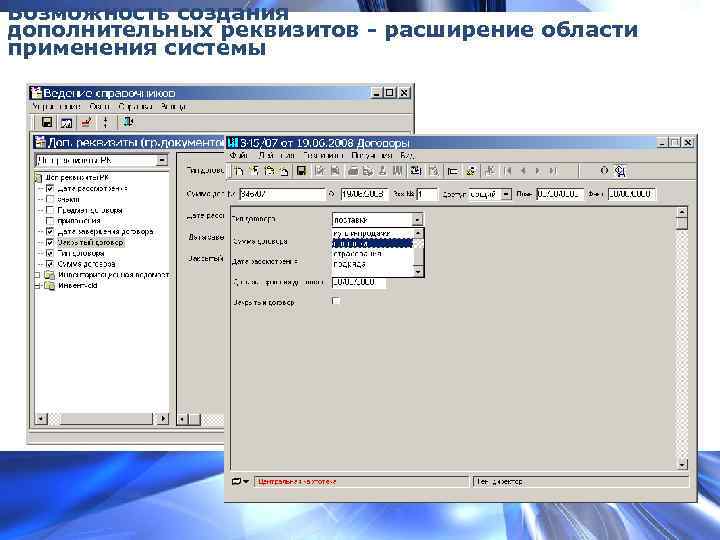
Task: Click the Доп. реквизиты РК root tree icon
Action: coord(39,178)
